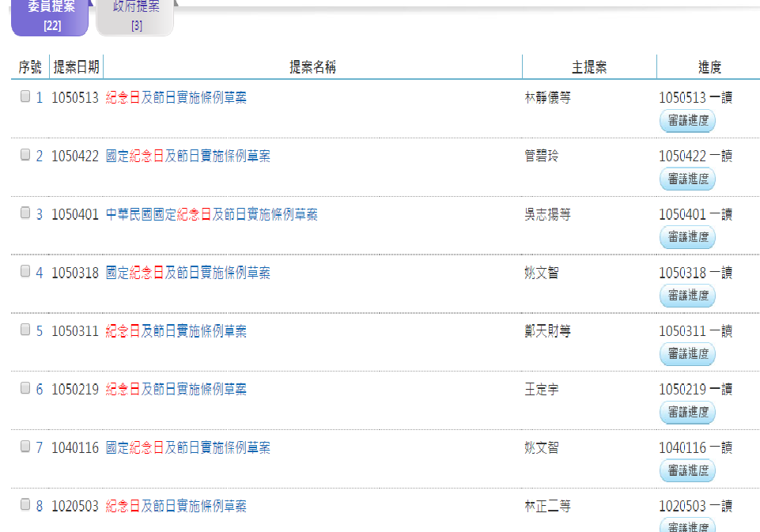Click 審議進度 button for proposal 1
The width and height of the screenshot is (760, 532).
coord(687,121)
